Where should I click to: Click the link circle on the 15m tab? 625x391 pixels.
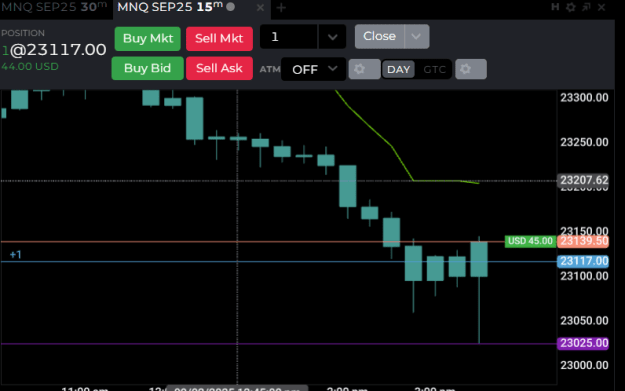(230, 7)
